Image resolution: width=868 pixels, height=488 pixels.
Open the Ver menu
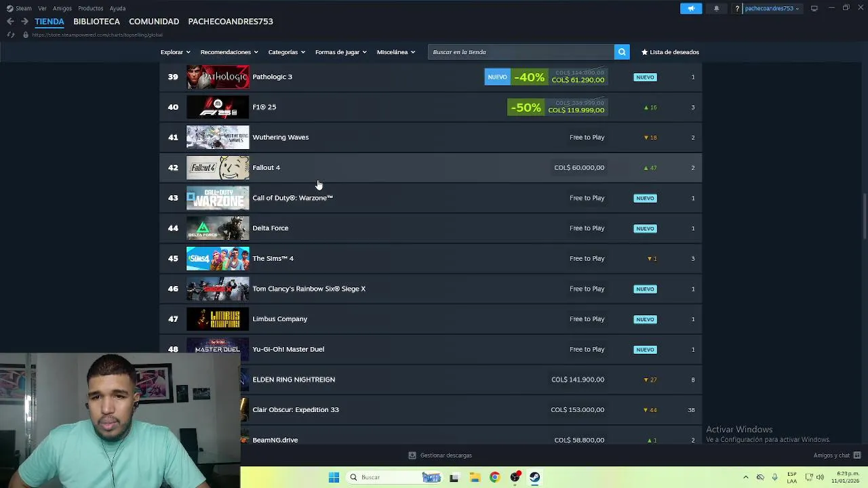(x=42, y=8)
